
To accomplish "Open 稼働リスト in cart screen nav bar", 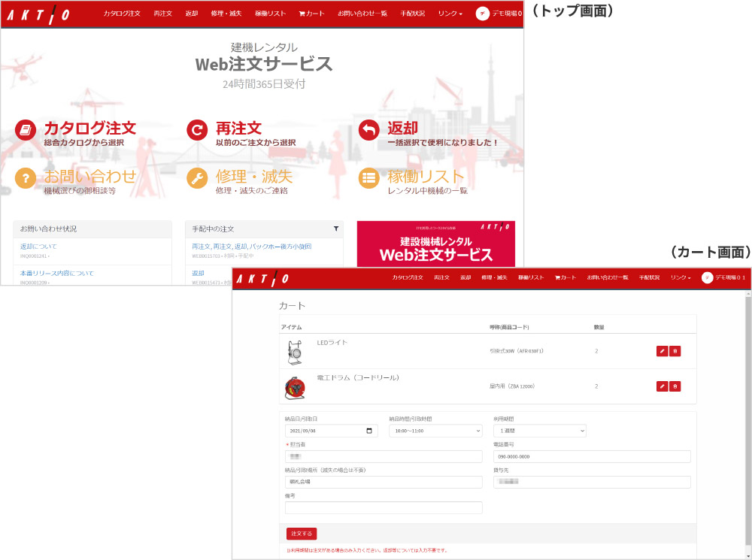I will (531, 277).
